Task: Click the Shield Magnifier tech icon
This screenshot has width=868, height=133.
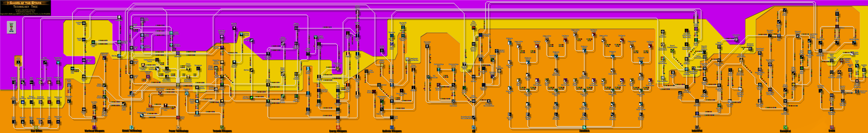Action: [x=171, y=33]
